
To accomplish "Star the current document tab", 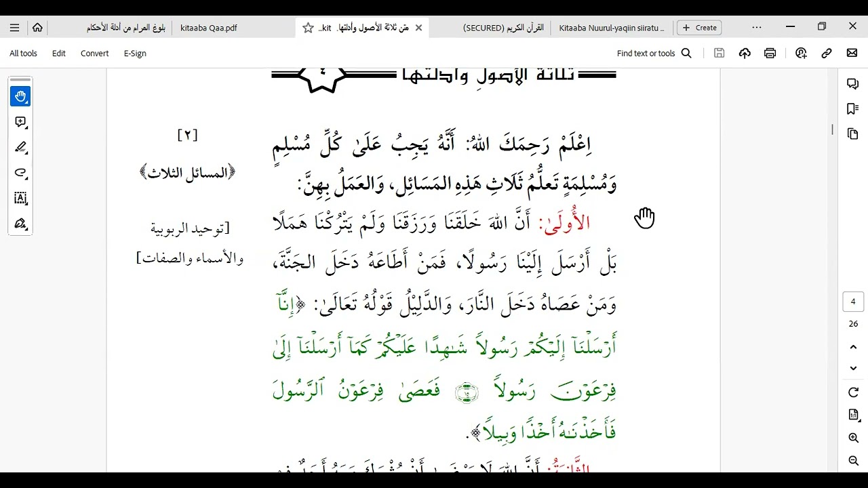I will point(308,28).
